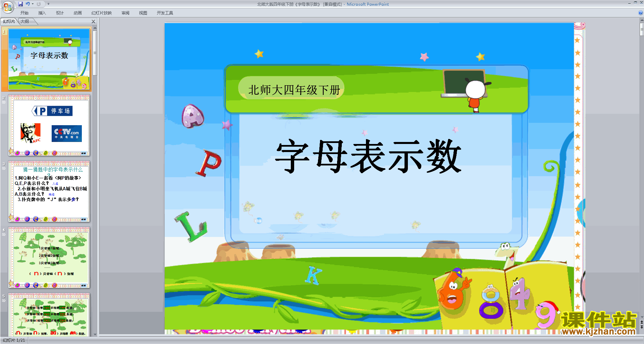Open the 开发工具 ribbon tab
The width and height of the screenshot is (644, 344).
pos(165,13)
